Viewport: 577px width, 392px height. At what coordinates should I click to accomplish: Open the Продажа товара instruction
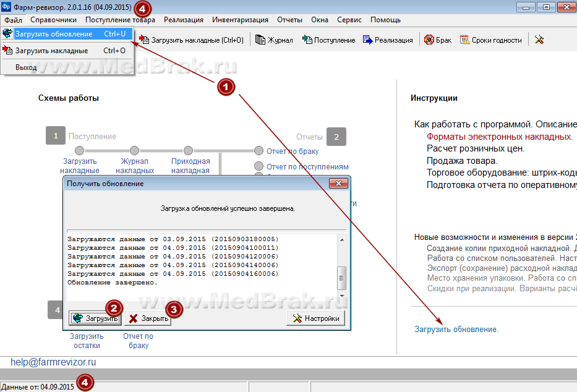[462, 161]
